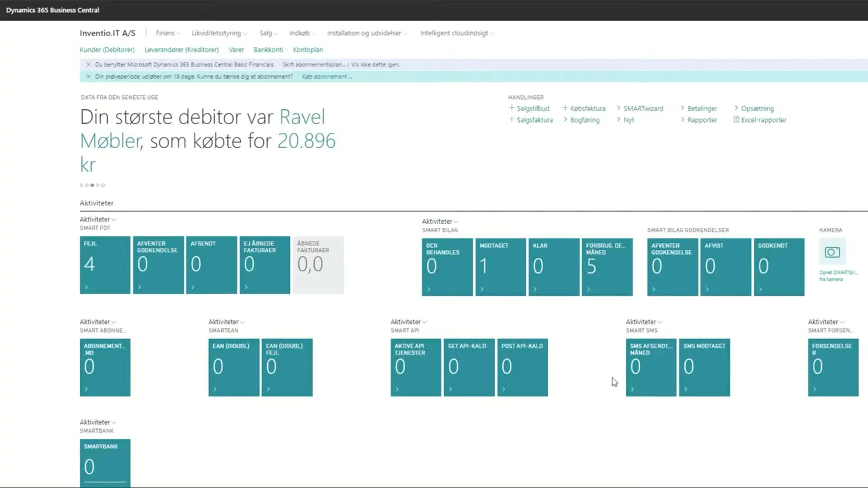Open the Åbnede fakturaer tile
The height and width of the screenshot is (488, 868).
pyautogui.click(x=318, y=265)
